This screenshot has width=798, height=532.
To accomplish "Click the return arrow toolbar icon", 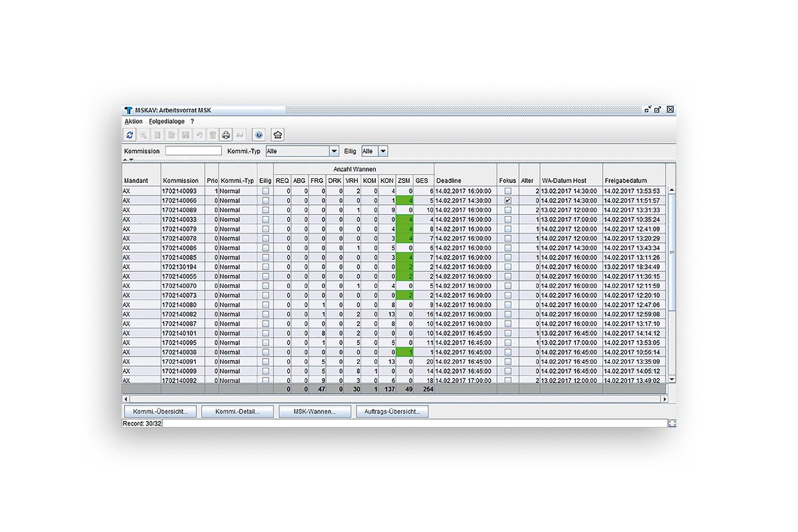I will pyautogui.click(x=240, y=135).
